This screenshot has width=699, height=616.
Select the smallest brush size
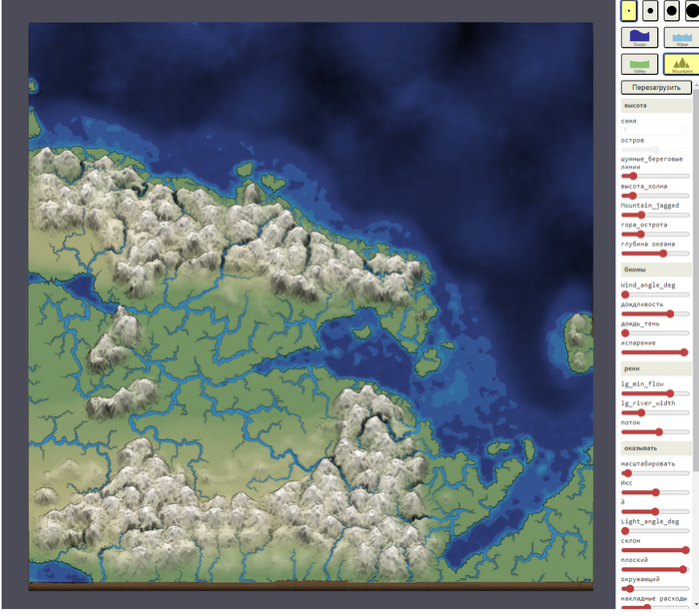pos(629,11)
